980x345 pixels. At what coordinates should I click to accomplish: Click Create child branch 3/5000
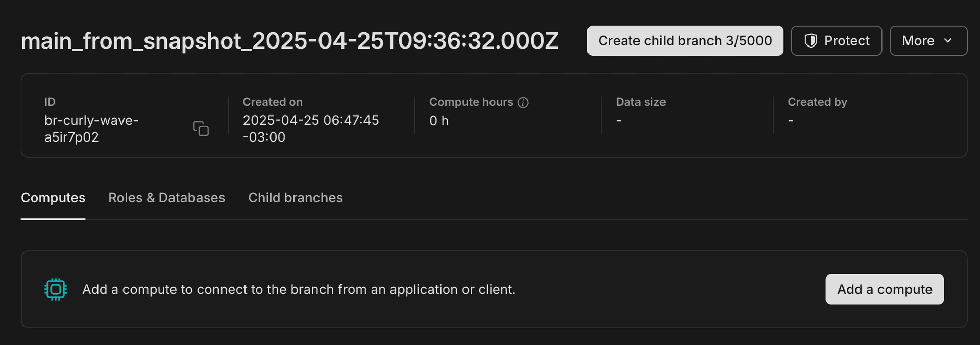click(685, 40)
